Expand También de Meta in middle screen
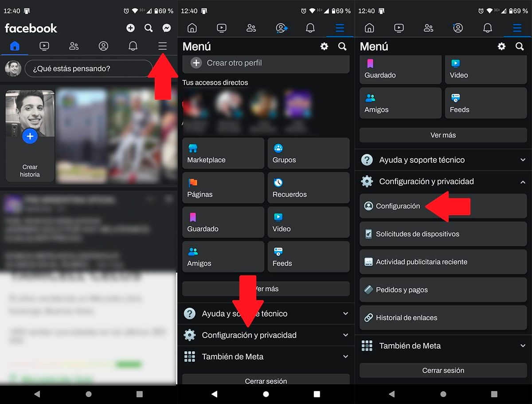The image size is (532, 404). tap(266, 357)
